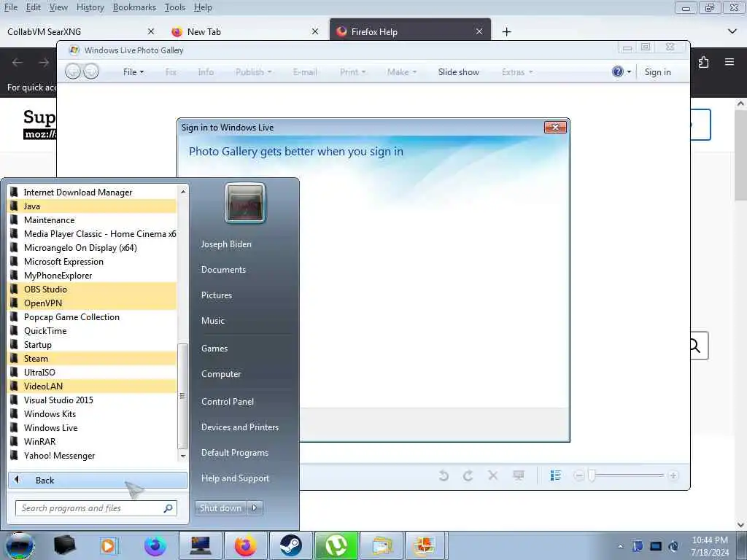Open Firefox History menu

(90, 7)
